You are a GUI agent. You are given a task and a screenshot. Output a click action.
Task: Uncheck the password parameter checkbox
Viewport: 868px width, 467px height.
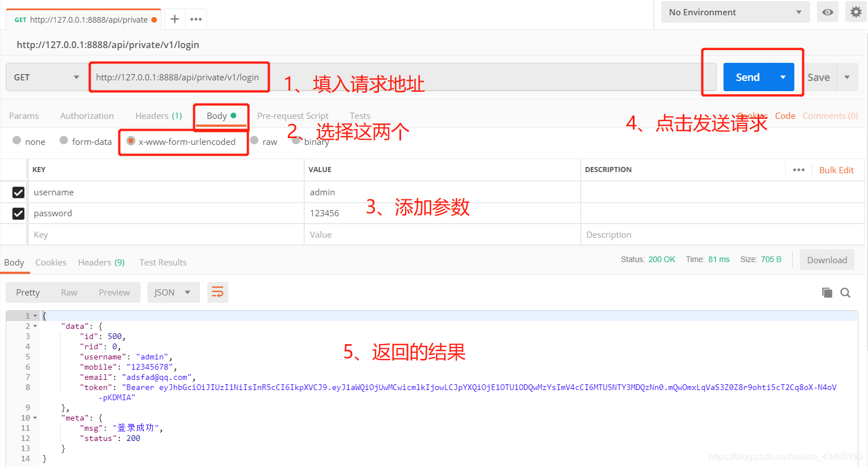(x=18, y=213)
